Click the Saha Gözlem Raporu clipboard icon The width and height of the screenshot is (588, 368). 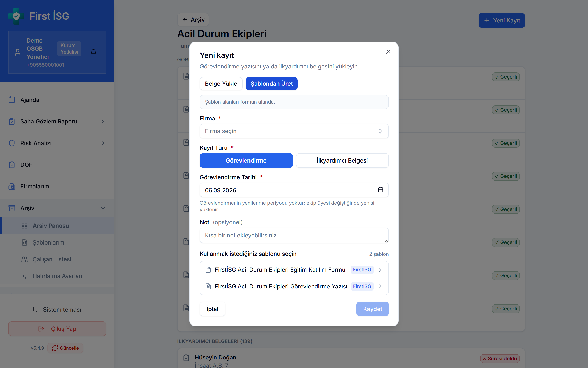pos(12,121)
